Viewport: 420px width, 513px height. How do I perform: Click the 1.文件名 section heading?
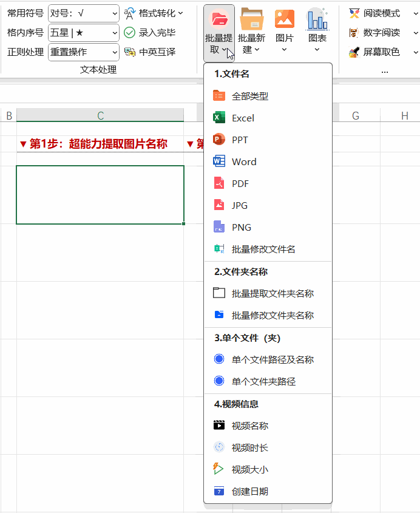click(x=232, y=73)
